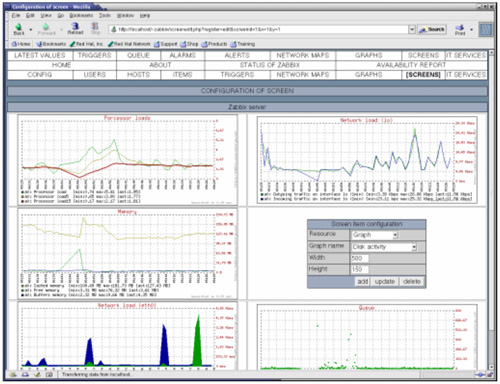Open the Training bookmark folder
The height and width of the screenshot is (384, 500).
[x=242, y=44]
